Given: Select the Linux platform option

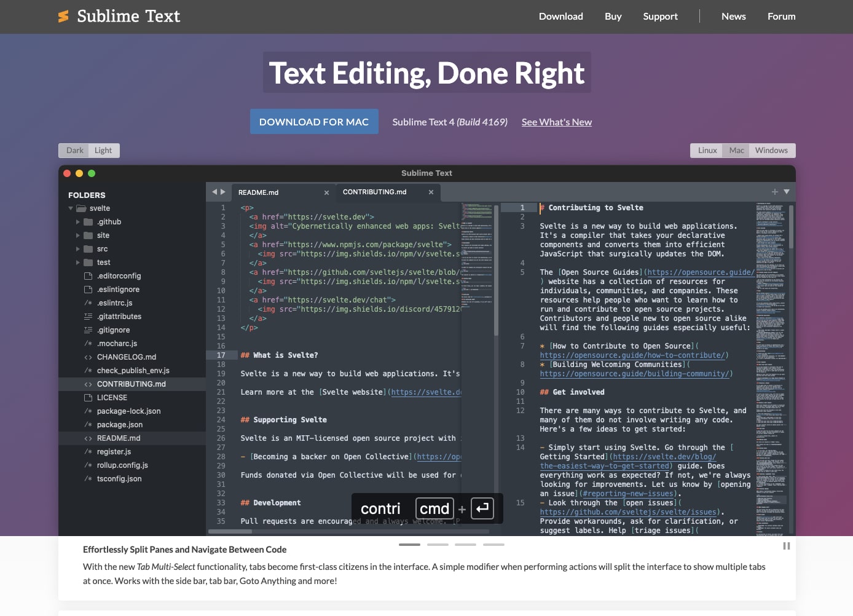Looking at the screenshot, I should click(707, 150).
